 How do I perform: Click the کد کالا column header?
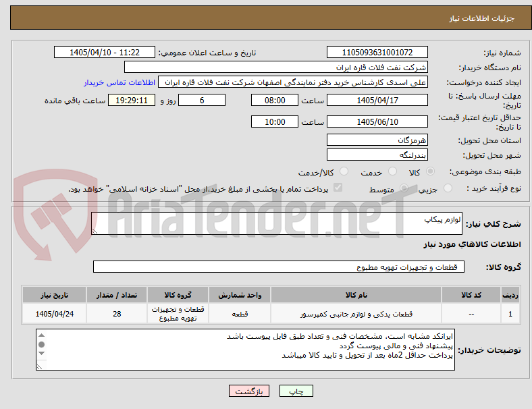[471, 295]
